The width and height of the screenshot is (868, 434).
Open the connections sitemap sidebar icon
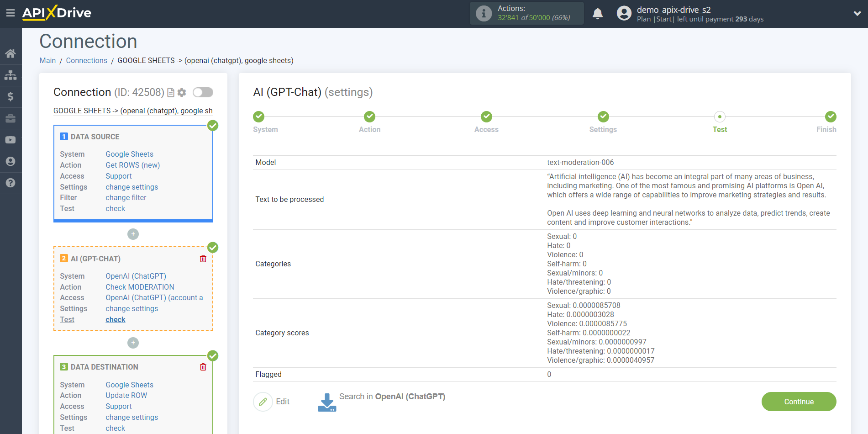(11, 75)
